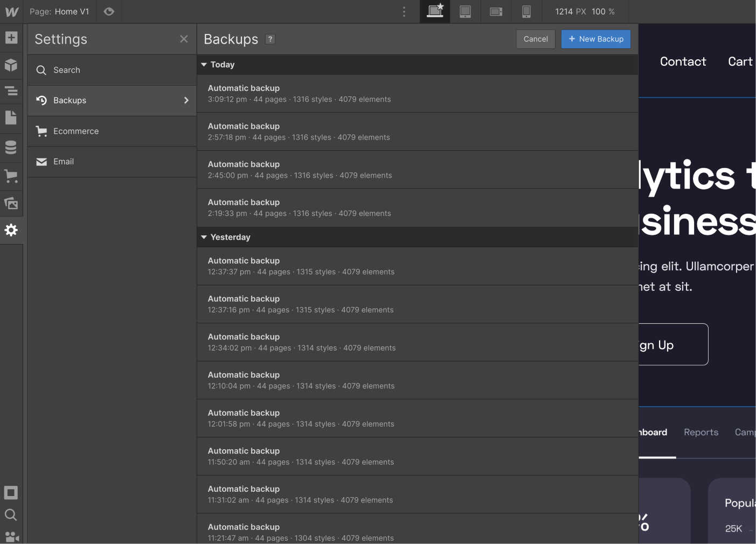Open the Add Elements panel
756x544 pixels.
tap(11, 37)
